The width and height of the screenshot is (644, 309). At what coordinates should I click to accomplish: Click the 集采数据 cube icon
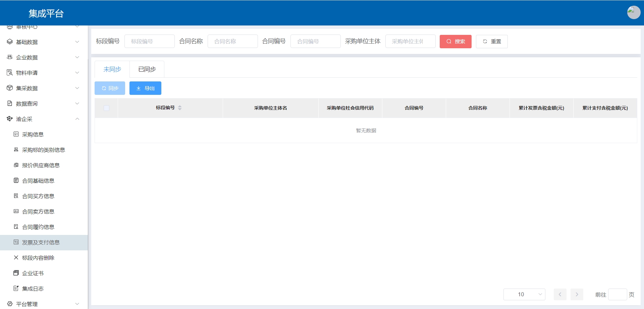point(10,88)
